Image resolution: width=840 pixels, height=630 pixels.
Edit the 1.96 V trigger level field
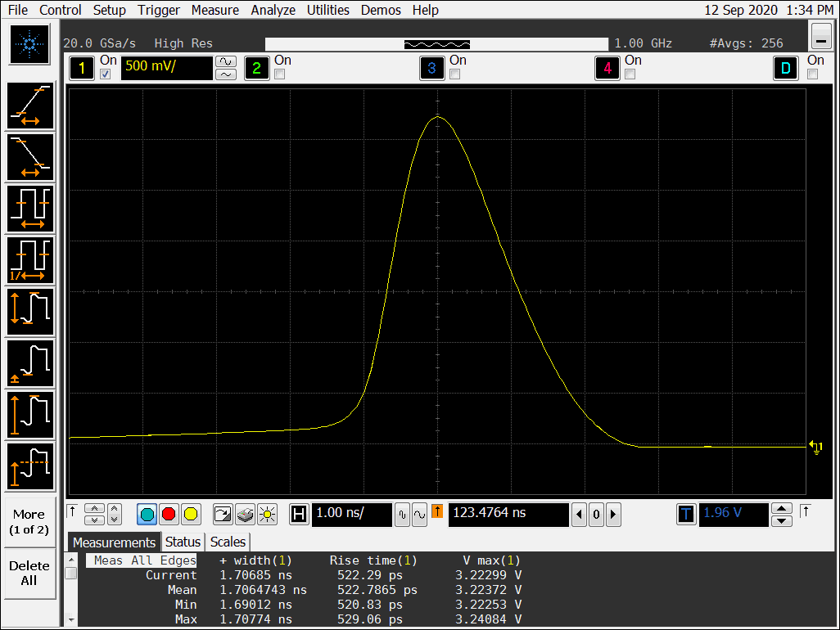coord(734,515)
